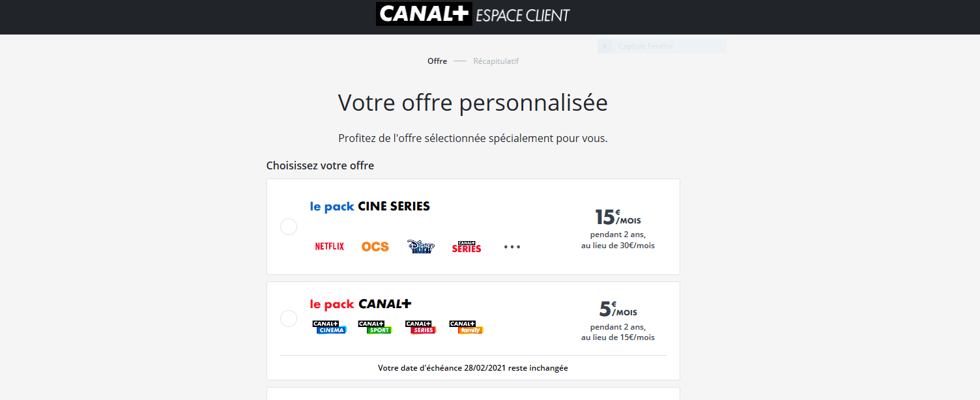Click the le pack CANAL+ title
This screenshot has width=980, height=400.
pos(361,304)
